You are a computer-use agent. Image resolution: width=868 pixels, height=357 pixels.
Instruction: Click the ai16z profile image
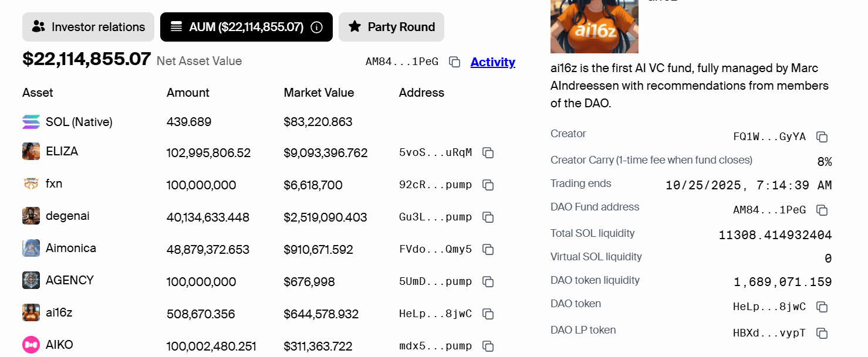click(595, 26)
